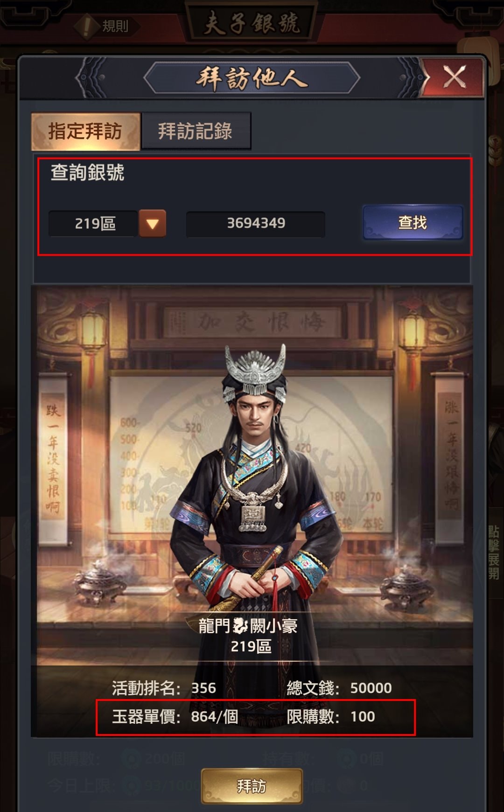Tap the player's silver necklace pendant
The image size is (504, 812).
[252, 517]
